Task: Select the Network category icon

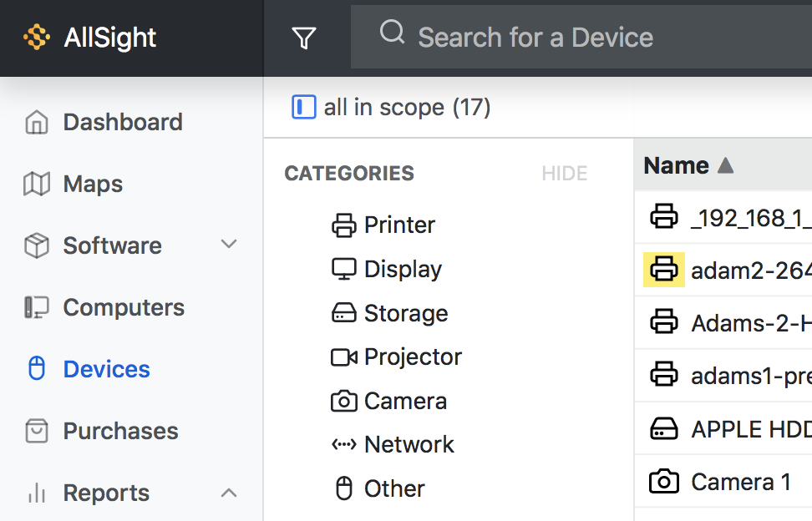Action: click(x=345, y=444)
